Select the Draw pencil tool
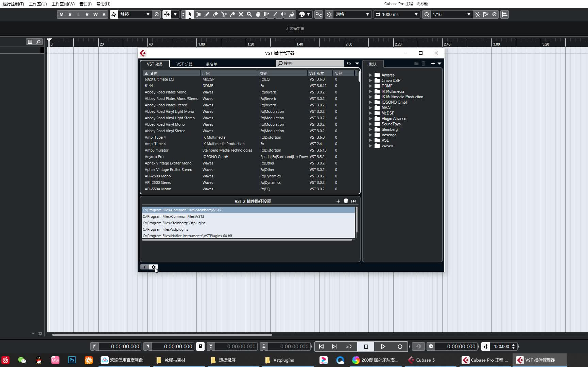Image resolution: width=588 pixels, height=367 pixels. click(207, 14)
